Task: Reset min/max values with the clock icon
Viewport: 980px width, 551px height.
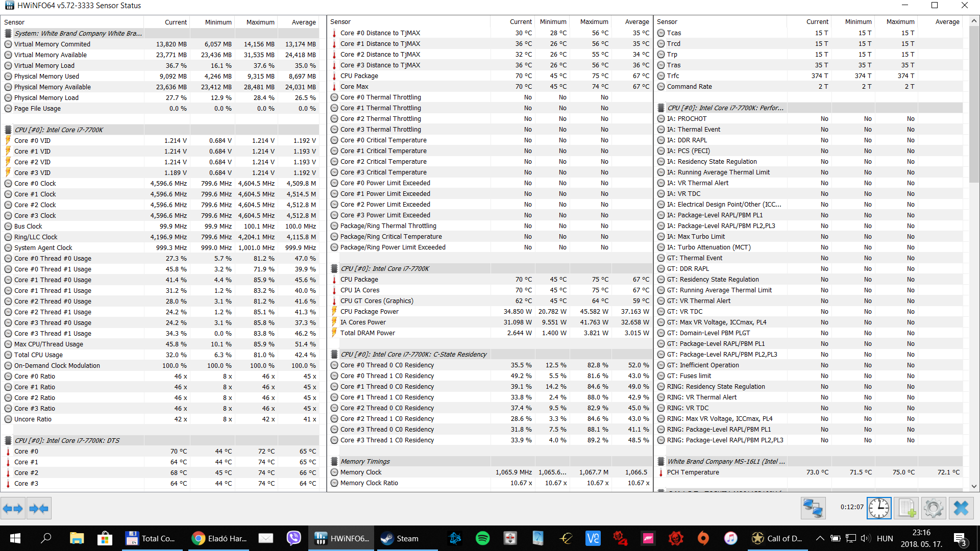Action: 879,508
